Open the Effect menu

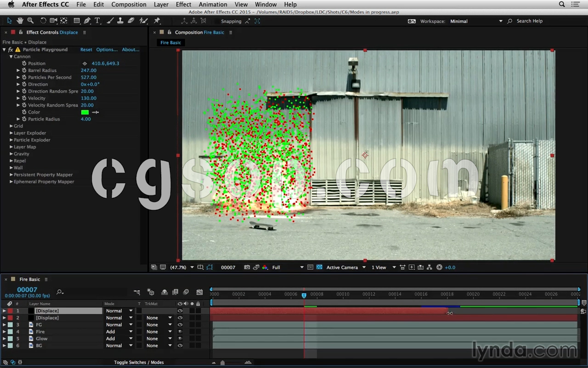[183, 5]
